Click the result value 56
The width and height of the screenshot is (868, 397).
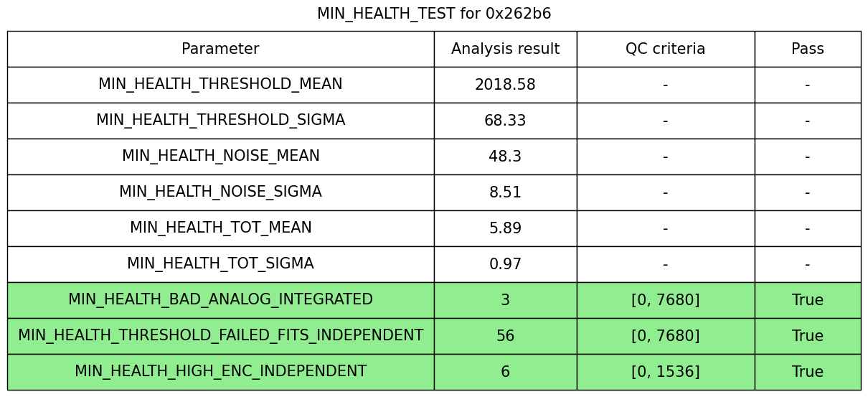[x=505, y=336]
